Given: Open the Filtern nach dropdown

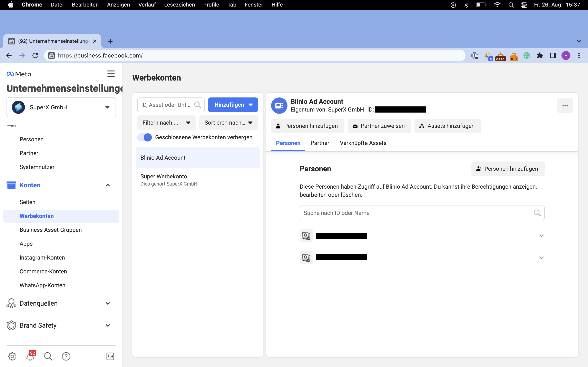Looking at the screenshot, I should pos(166,123).
